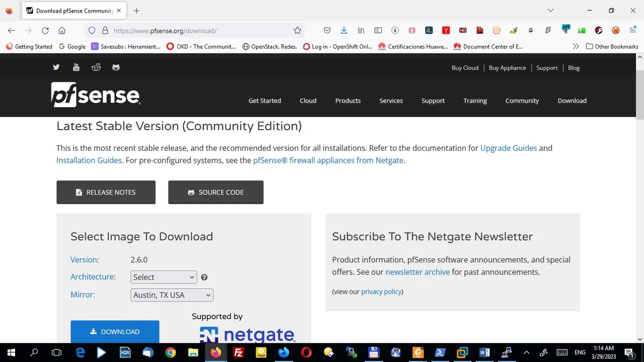Click the blue Download button
The width and height of the screenshot is (644, 362).
point(115,331)
